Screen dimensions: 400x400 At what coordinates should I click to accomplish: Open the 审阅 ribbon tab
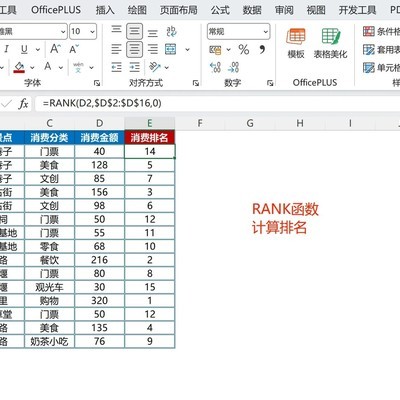284,10
